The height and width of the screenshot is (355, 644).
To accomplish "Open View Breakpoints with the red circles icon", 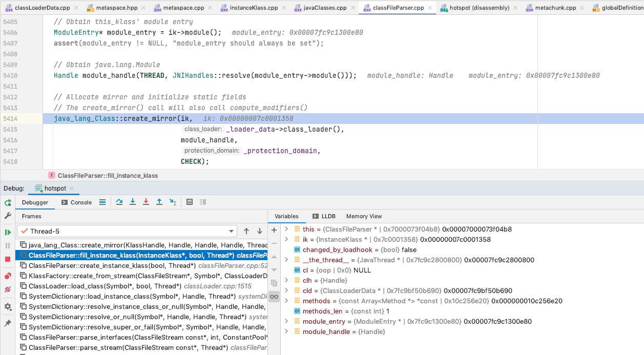I will (x=7, y=275).
